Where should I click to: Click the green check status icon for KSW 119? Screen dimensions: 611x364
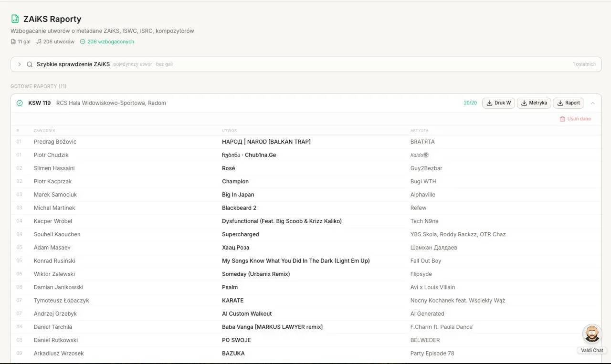click(20, 103)
